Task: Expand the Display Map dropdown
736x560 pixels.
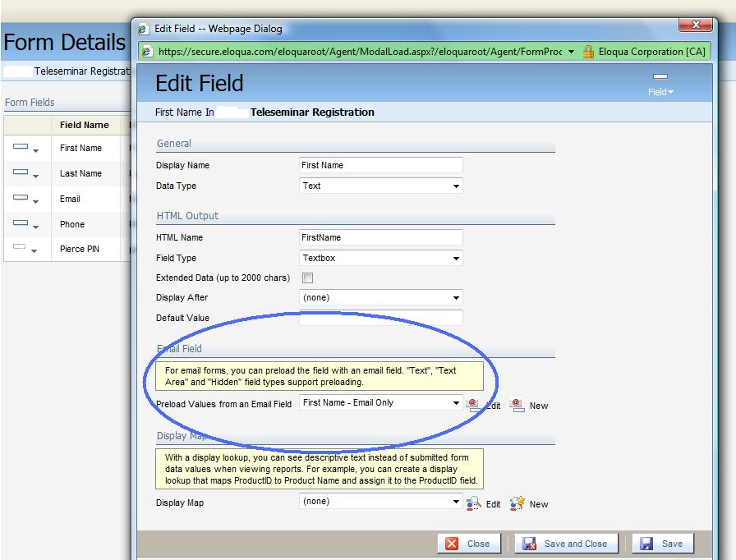Action: 456,502
